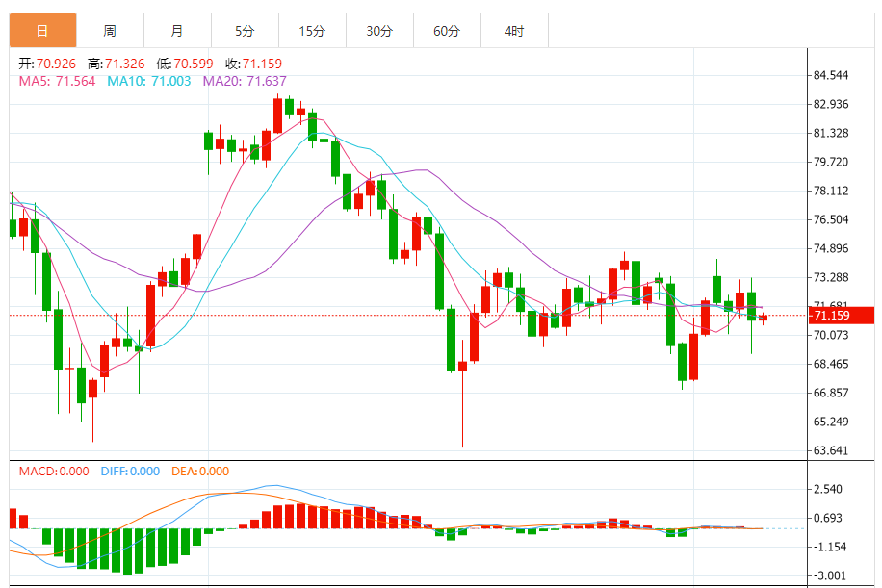The width and height of the screenshot is (882, 588).
Task: Click the 2.540 MACD axis label
Action: tap(828, 489)
